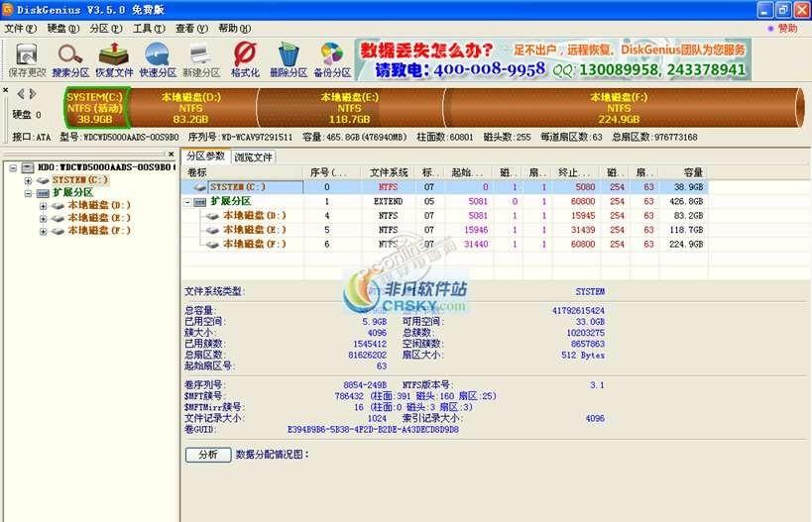
Task: Click the 文件系统 column header
Action: [389, 172]
